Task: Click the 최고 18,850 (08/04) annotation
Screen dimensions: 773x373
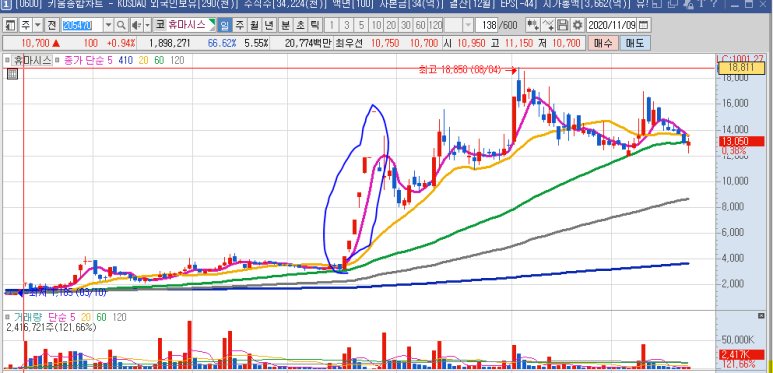Action: tap(459, 71)
